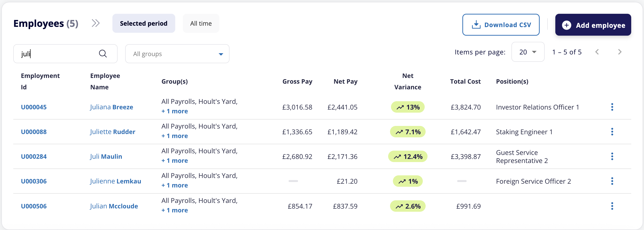Open kebab menu for Juliana Breeze
The height and width of the screenshot is (230, 644).
(612, 107)
